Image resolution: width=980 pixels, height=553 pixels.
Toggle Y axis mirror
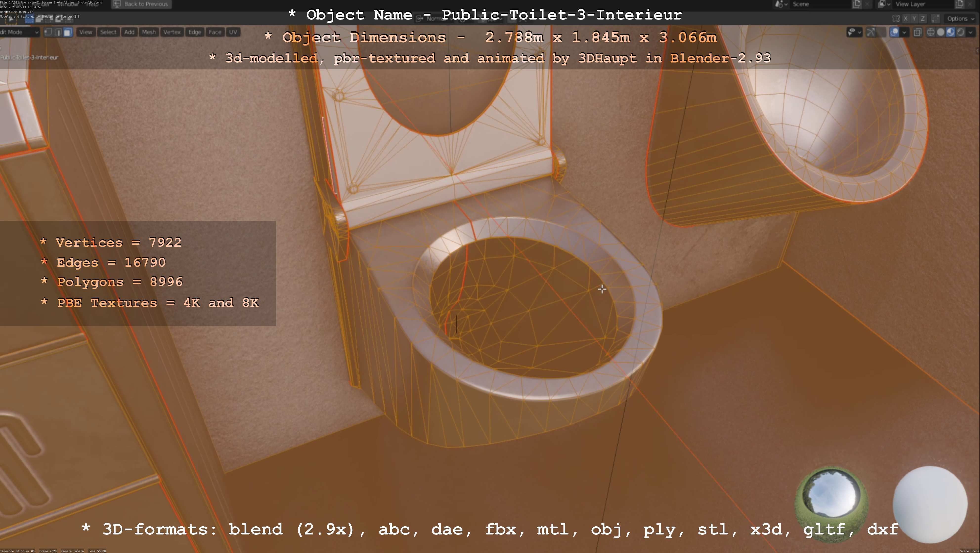coord(914,19)
